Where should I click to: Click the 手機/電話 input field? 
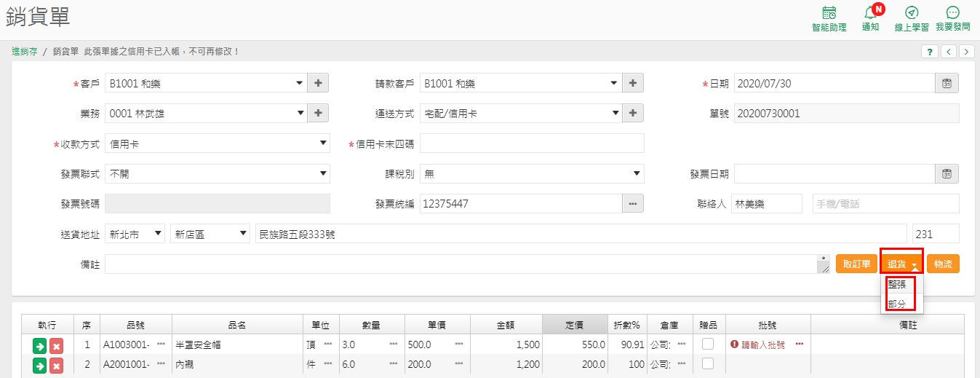point(885,204)
